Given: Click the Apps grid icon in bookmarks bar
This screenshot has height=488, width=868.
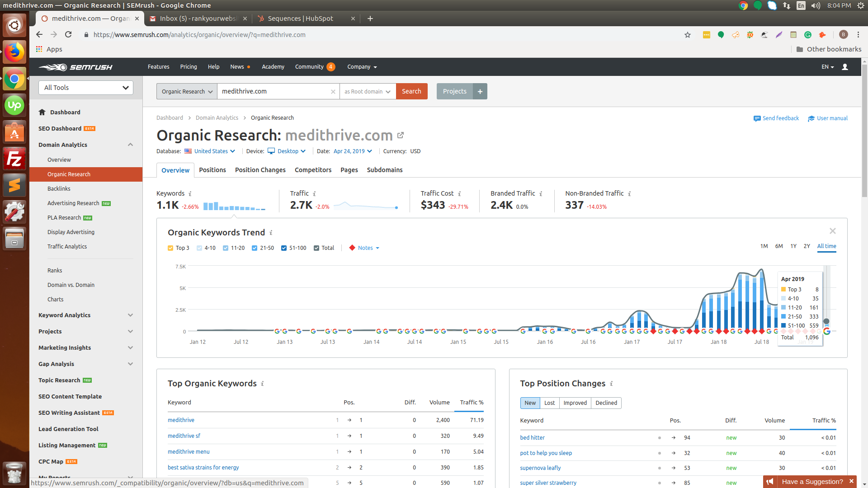Looking at the screenshot, I should [39, 49].
